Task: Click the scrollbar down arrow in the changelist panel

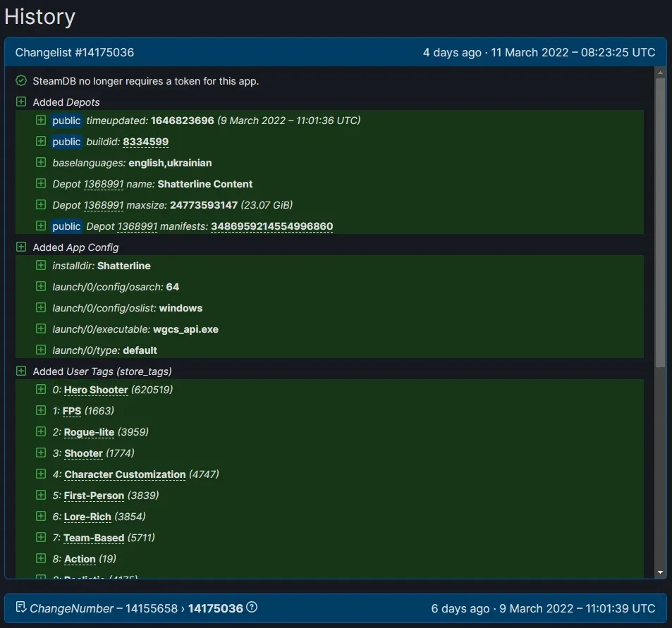Action: tap(660, 572)
